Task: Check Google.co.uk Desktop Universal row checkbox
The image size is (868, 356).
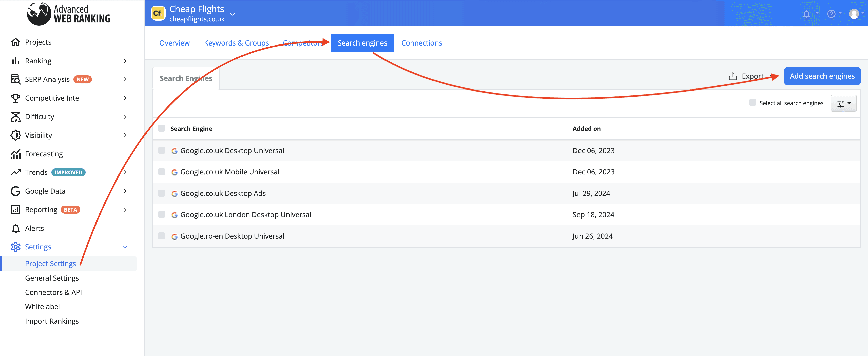Action: [x=162, y=150]
